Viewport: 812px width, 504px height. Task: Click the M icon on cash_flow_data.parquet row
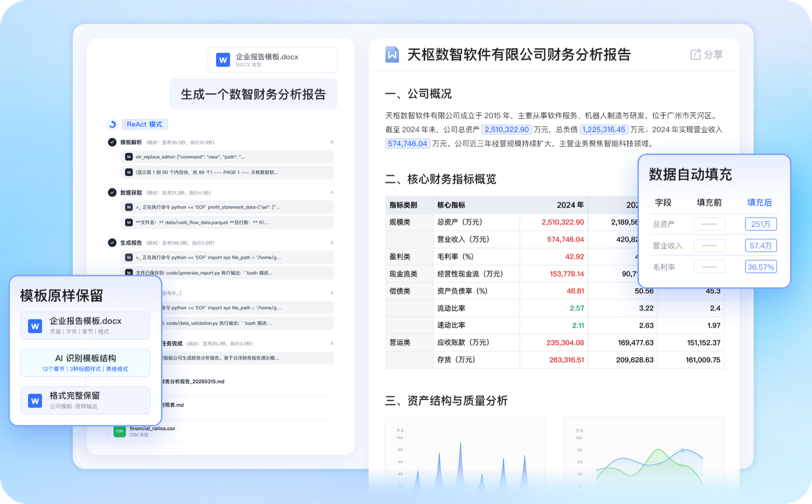point(129,222)
